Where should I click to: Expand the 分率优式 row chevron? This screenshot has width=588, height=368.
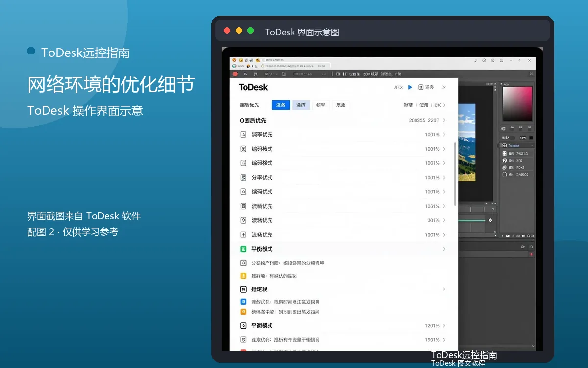[444, 177]
